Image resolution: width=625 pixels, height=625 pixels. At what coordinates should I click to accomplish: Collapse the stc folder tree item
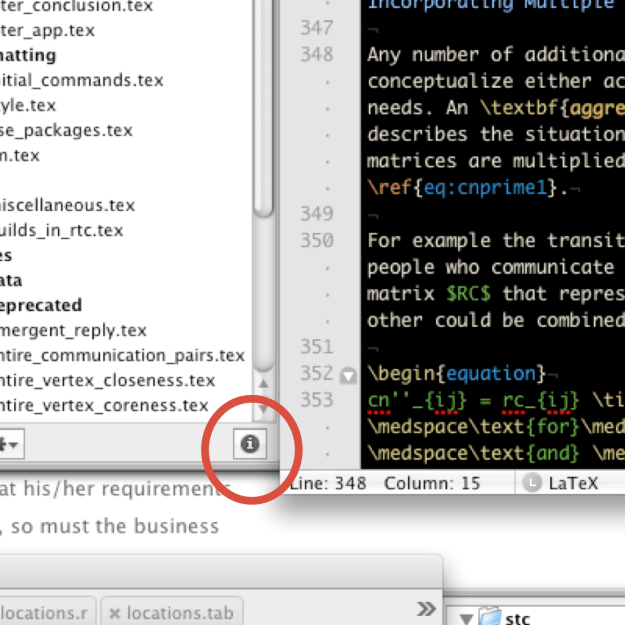pos(465,619)
